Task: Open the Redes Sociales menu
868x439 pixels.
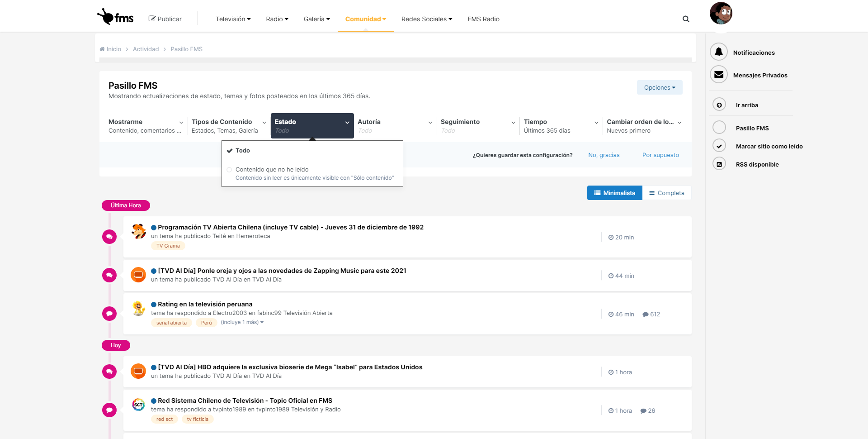Action: (426, 19)
